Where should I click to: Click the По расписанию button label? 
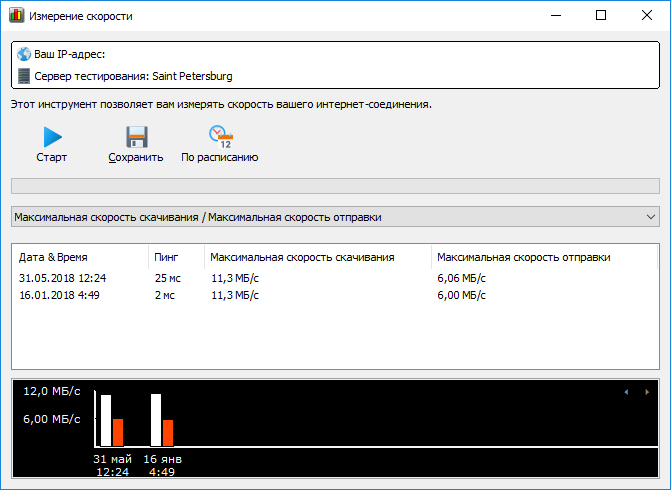coord(220,157)
